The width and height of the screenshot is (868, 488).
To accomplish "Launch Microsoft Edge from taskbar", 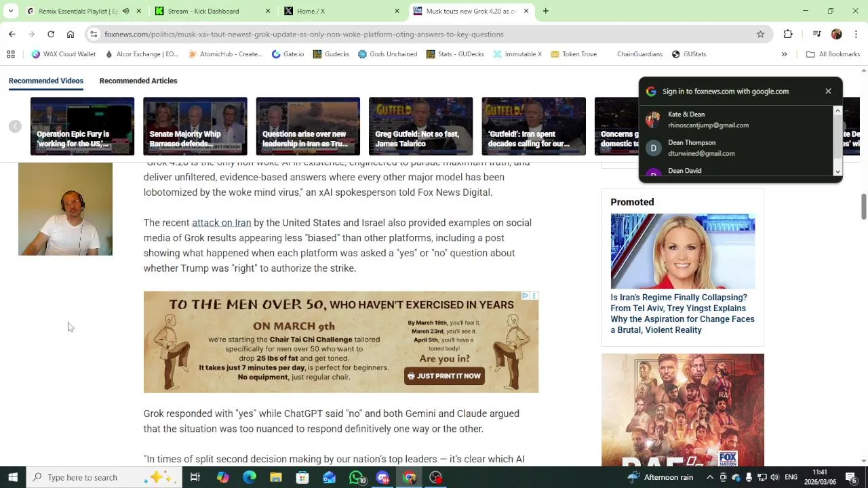I will (249, 477).
